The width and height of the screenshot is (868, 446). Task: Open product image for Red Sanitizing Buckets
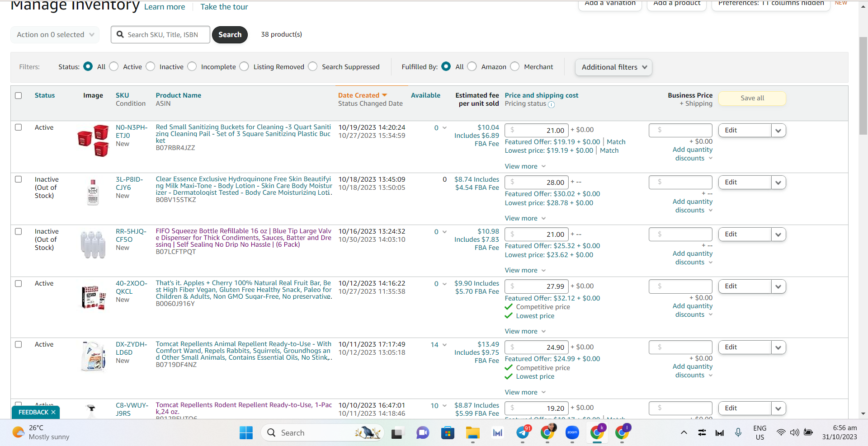(x=93, y=141)
